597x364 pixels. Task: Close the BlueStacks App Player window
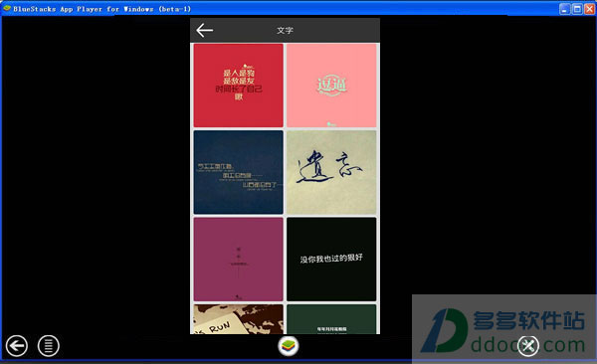point(589,8)
